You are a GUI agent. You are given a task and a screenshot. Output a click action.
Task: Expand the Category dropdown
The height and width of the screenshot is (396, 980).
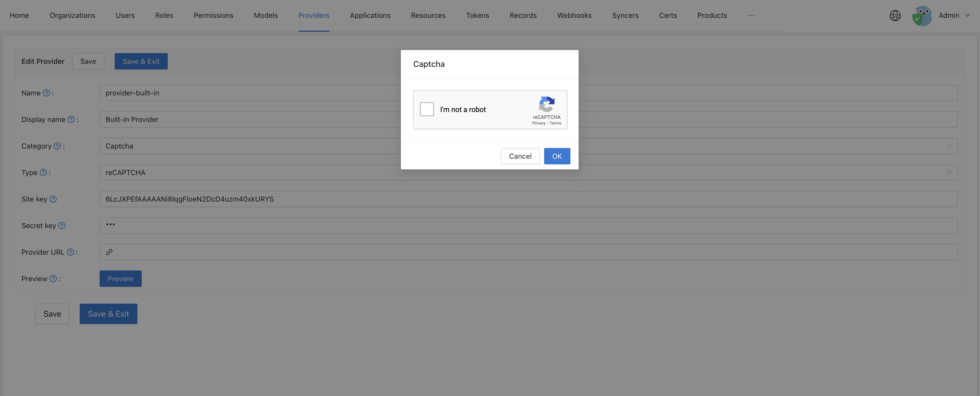[950, 146]
